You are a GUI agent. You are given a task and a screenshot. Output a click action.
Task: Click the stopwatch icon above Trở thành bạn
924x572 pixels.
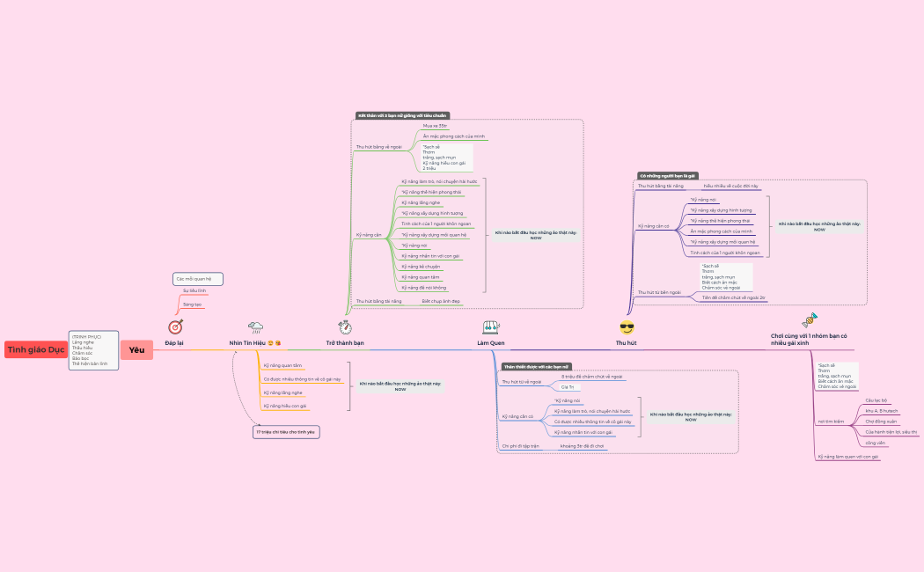345,327
